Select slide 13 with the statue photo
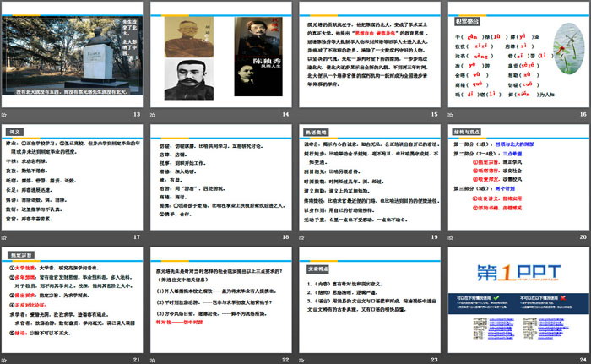Image resolution: width=591 pixels, height=364 pixels. (x=73, y=54)
